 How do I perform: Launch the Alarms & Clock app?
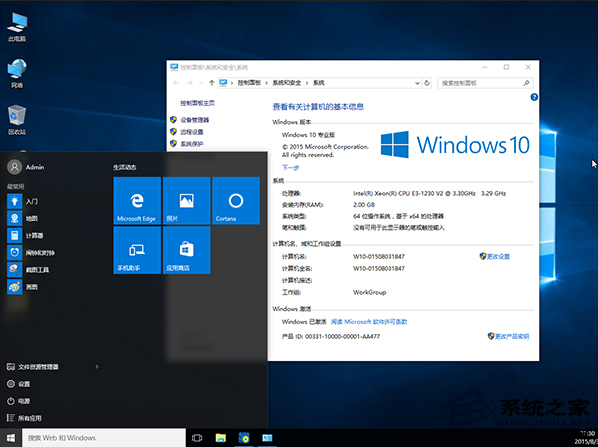[31, 252]
